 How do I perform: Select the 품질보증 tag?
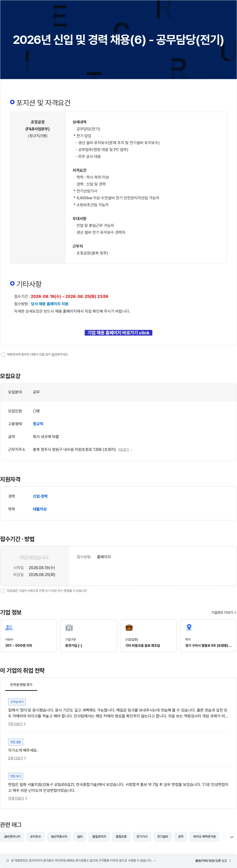point(121,837)
